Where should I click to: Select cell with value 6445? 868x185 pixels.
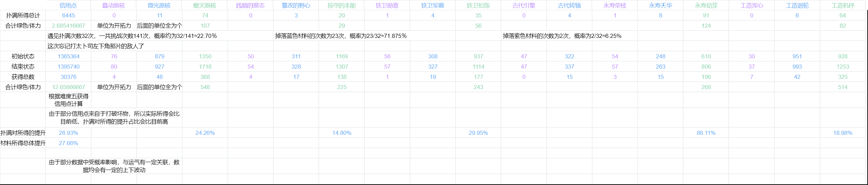pos(68,15)
